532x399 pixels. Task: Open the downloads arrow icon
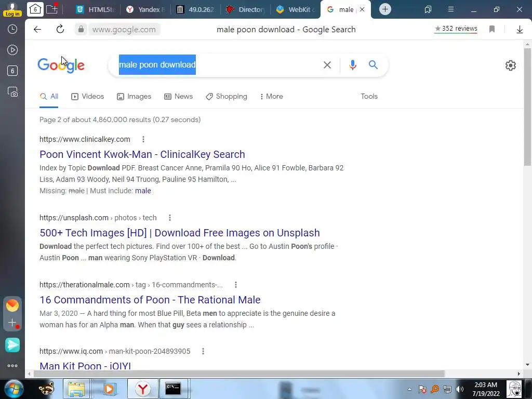[520, 30]
